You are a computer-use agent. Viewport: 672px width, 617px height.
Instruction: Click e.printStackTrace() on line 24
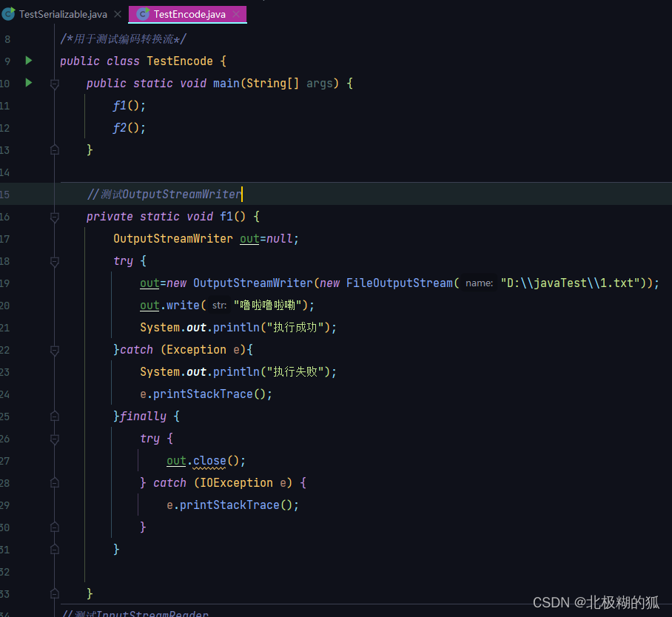[206, 394]
